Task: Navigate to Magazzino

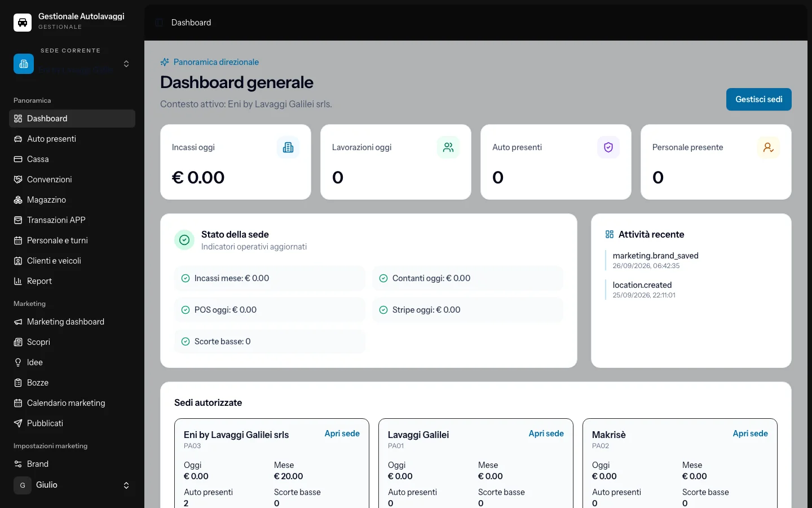Action: point(72,200)
